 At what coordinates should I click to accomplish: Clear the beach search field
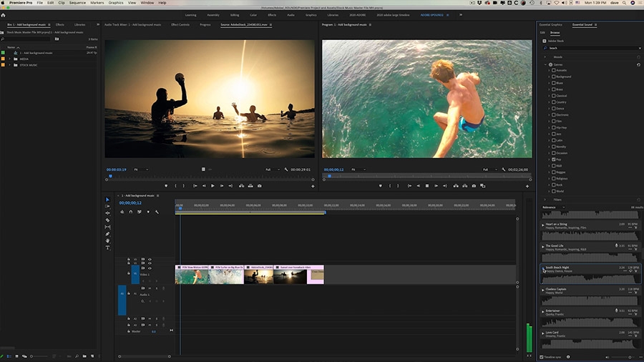[640, 48]
